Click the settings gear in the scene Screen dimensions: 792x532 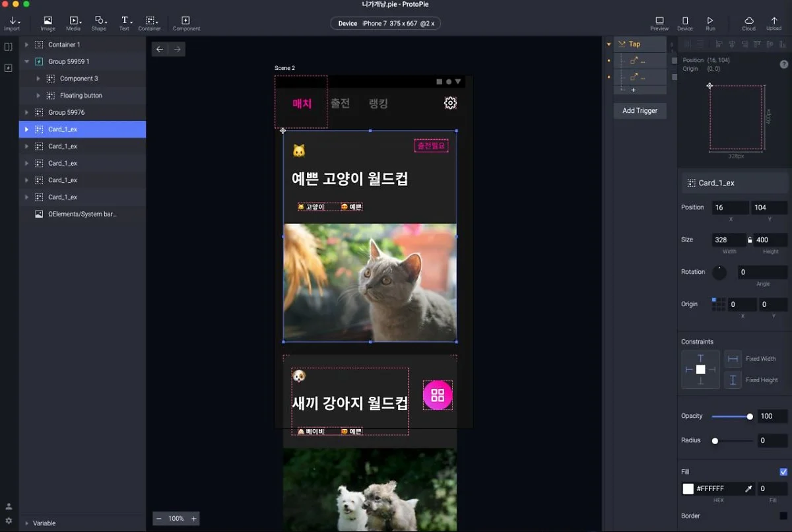450,103
